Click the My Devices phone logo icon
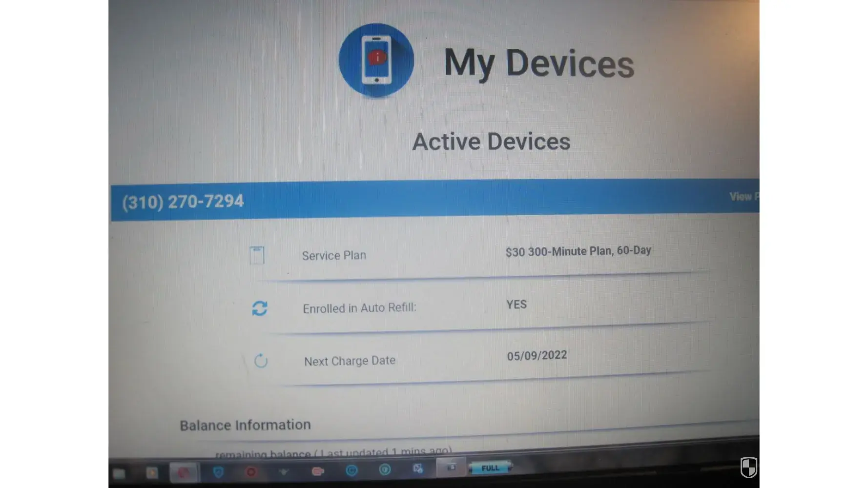Screen dimensions: 868x488 pyautogui.click(x=376, y=60)
